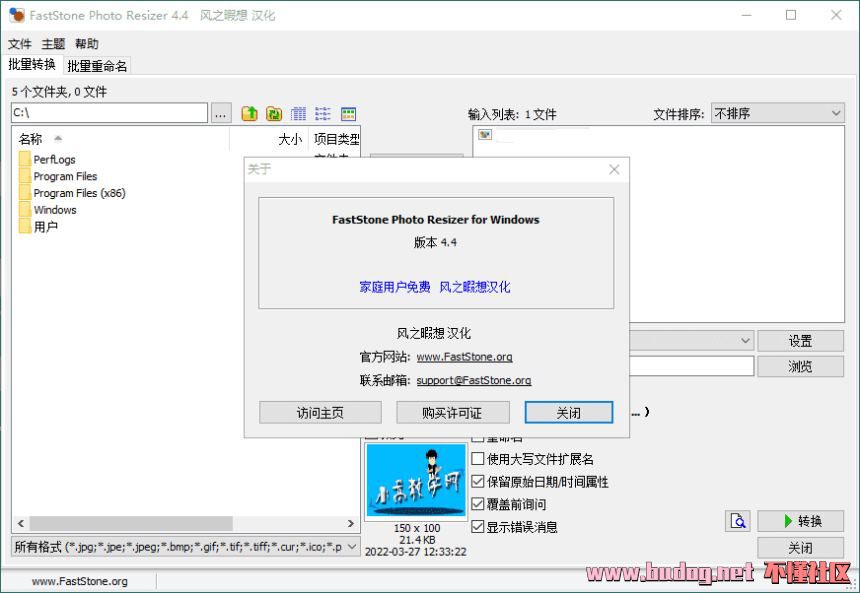860x593 pixels.
Task: Click the preview magnifier icon beside Convert
Action: click(x=738, y=521)
